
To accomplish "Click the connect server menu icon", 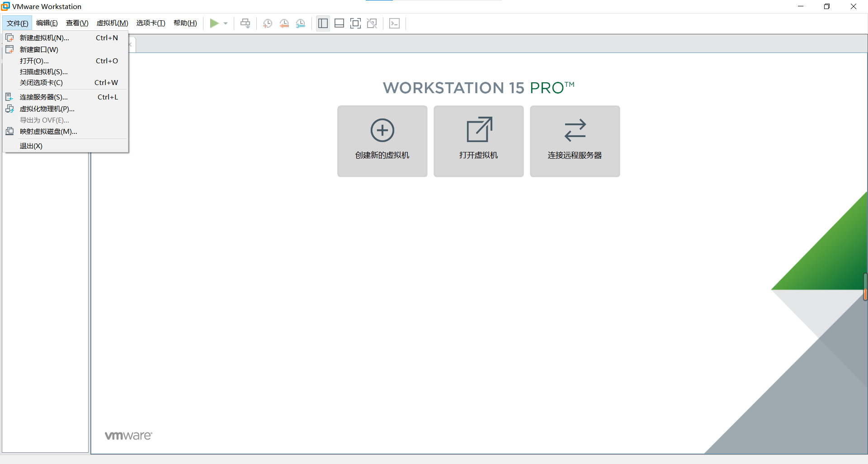I will tap(9, 97).
